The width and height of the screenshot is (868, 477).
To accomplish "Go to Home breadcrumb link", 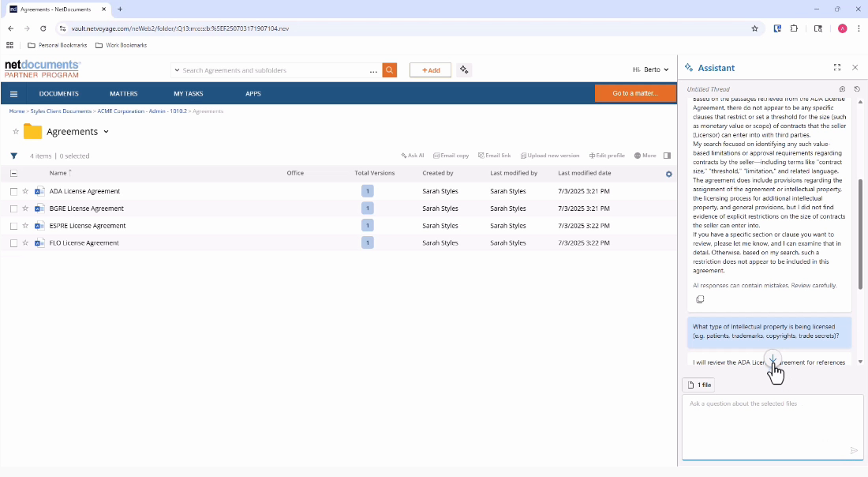I will pyautogui.click(x=17, y=111).
